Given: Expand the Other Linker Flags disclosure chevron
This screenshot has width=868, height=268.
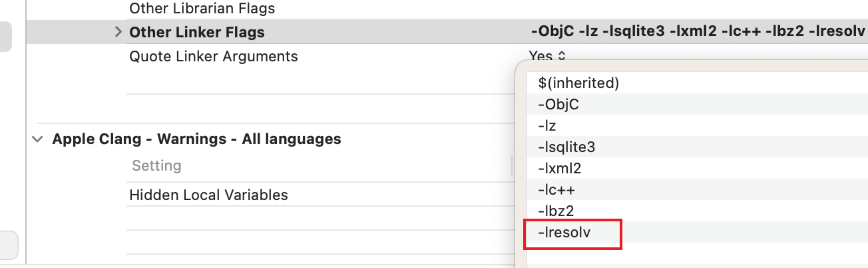Looking at the screenshot, I should [x=118, y=32].
